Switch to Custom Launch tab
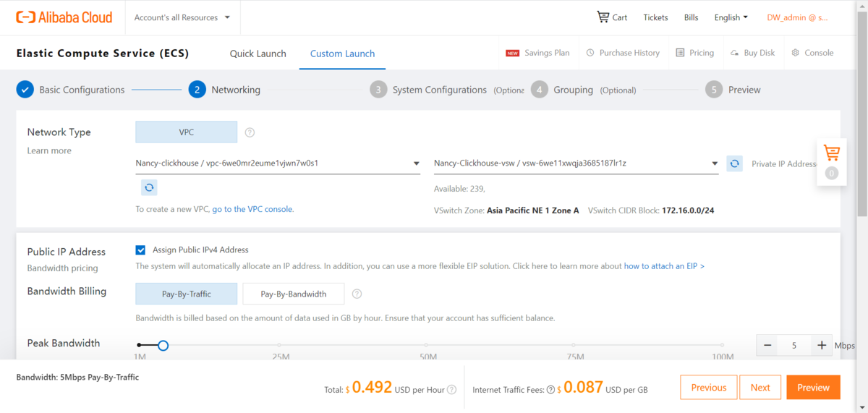The image size is (868, 413). coord(342,54)
